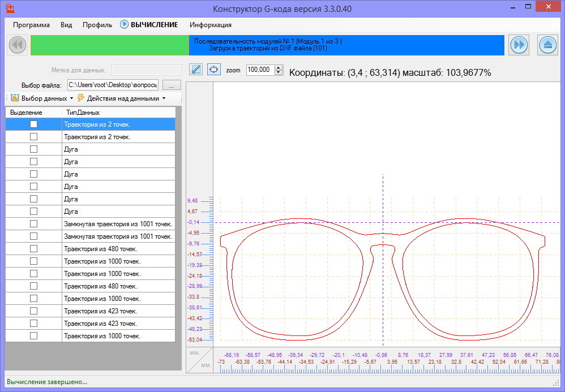Click the Выбор данных toolbar icon
This screenshot has width=565, height=392.
click(15, 98)
